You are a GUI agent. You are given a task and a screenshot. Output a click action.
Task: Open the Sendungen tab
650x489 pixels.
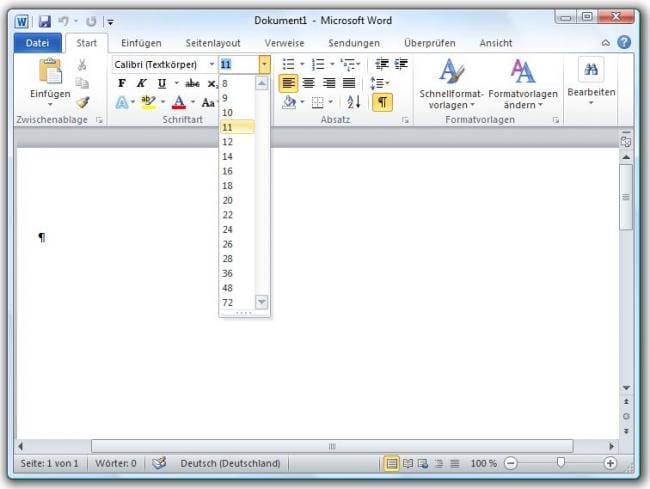(x=354, y=43)
